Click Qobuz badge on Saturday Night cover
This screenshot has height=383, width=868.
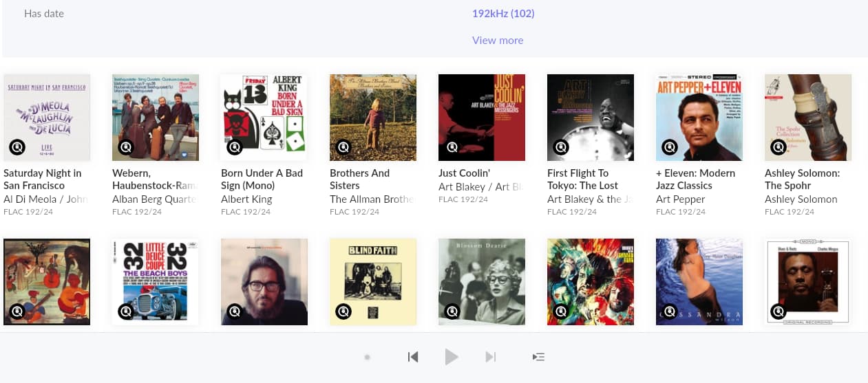tap(17, 147)
